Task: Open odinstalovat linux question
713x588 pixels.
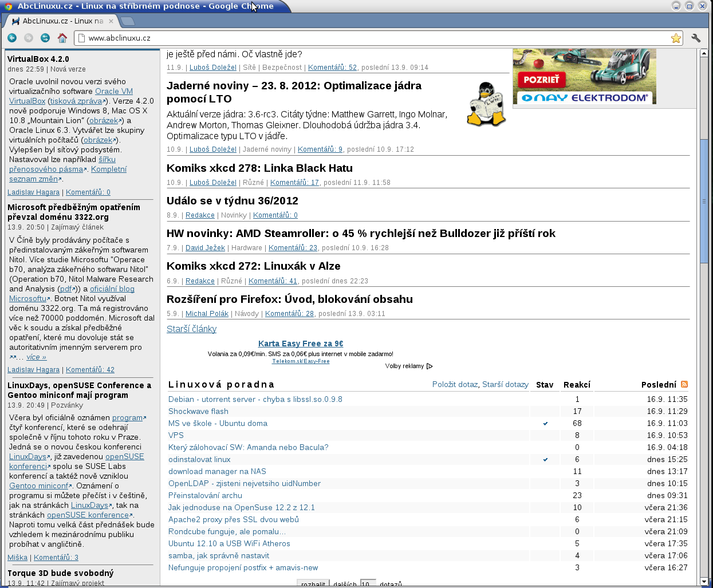Action: coord(199,460)
